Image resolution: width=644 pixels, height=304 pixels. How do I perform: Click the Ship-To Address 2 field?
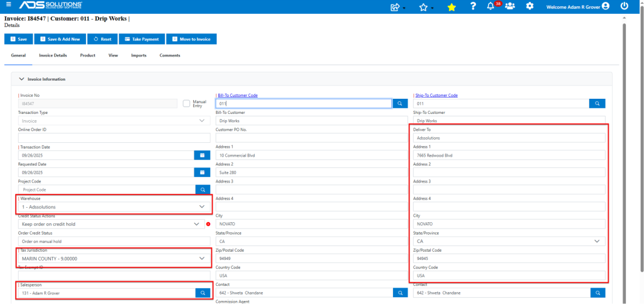pos(509,172)
